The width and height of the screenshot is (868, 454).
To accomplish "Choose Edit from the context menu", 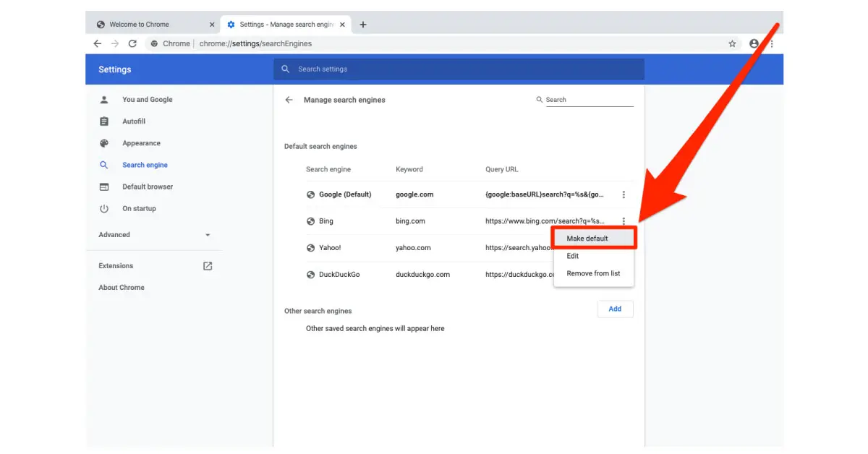I will [573, 256].
